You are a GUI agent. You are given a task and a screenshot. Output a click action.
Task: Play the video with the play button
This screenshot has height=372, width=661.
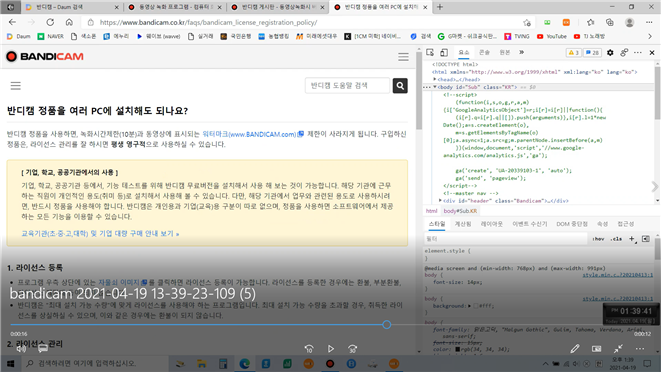click(x=330, y=349)
